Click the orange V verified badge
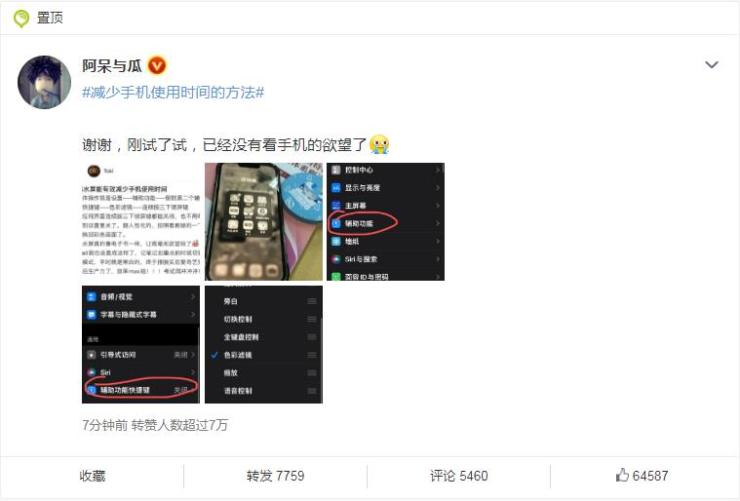The width and height of the screenshot is (740, 501). click(x=157, y=65)
